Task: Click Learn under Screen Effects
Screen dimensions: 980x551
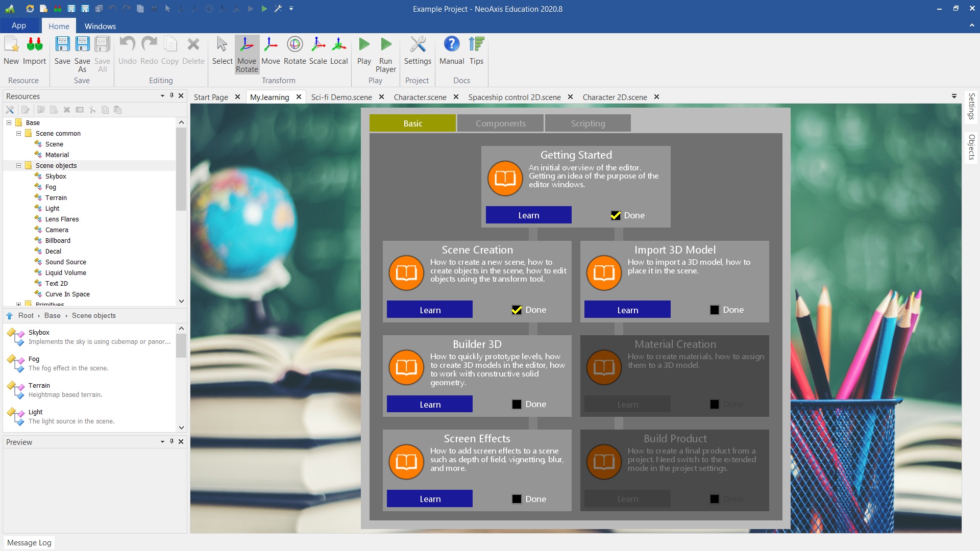Action: tap(429, 498)
